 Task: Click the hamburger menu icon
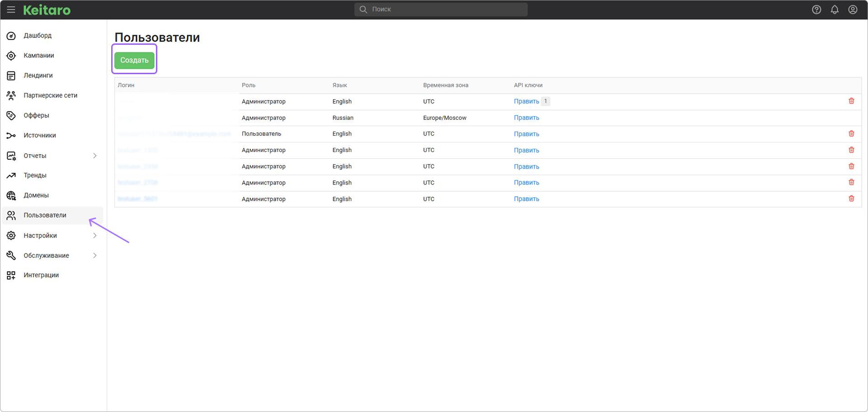pos(11,9)
